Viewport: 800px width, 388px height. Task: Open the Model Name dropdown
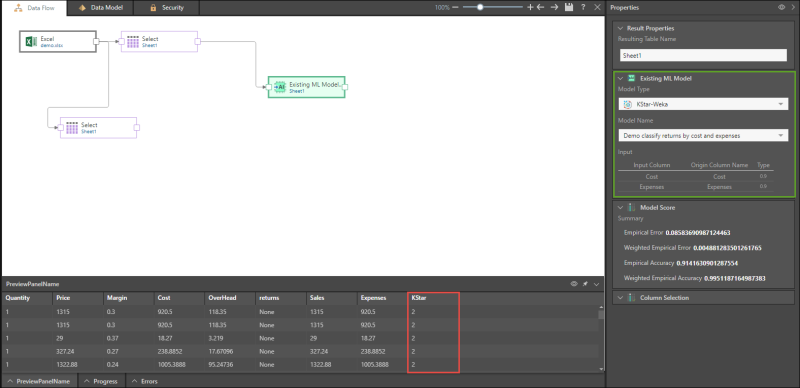click(x=703, y=136)
